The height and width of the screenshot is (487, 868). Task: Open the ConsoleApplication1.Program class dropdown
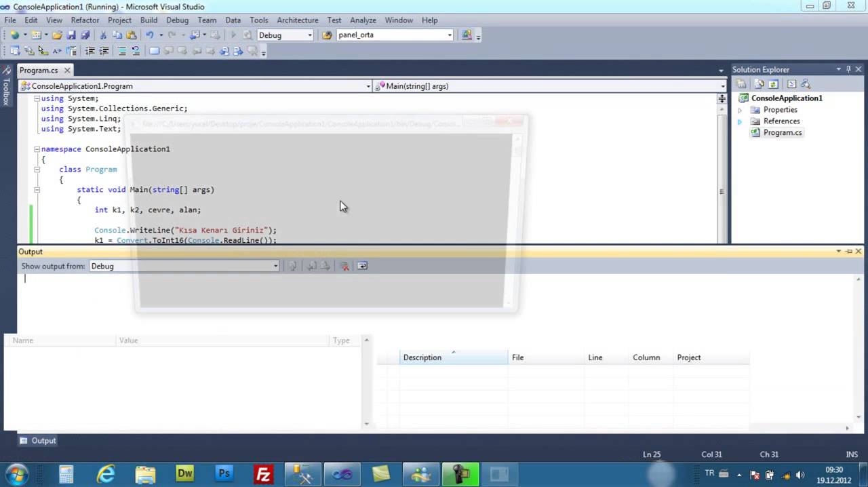368,86
